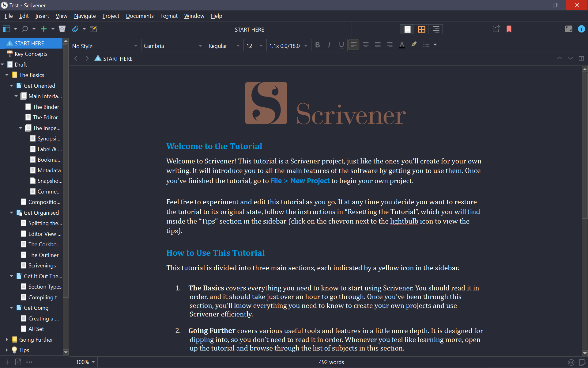588x368 pixels.
Task: Click the scrivenings view icon
Action: pyautogui.click(x=407, y=29)
